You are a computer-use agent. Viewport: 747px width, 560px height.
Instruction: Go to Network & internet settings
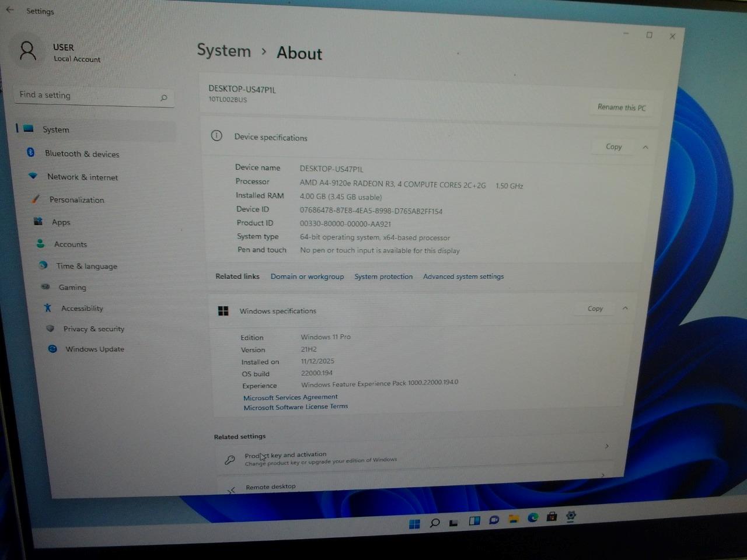[82, 177]
